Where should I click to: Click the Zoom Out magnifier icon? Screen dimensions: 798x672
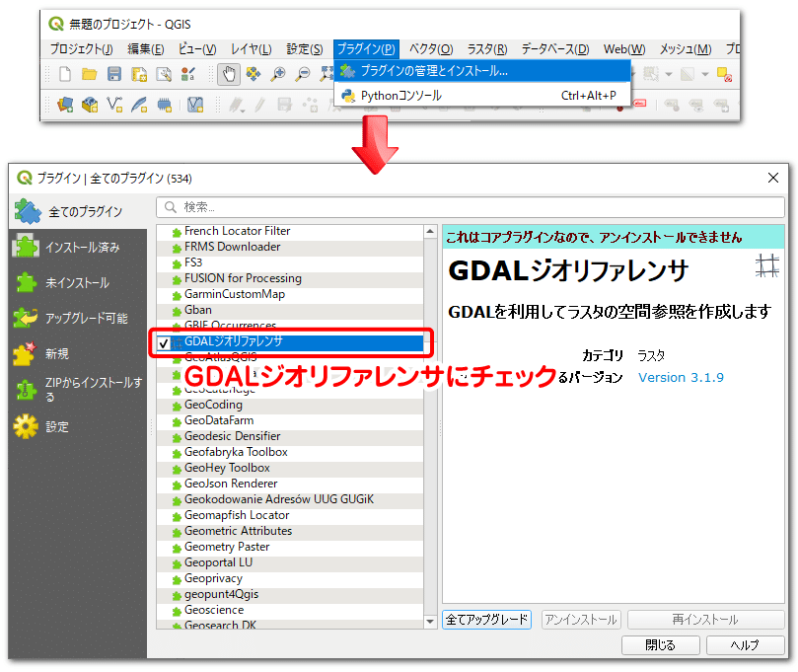pos(303,74)
